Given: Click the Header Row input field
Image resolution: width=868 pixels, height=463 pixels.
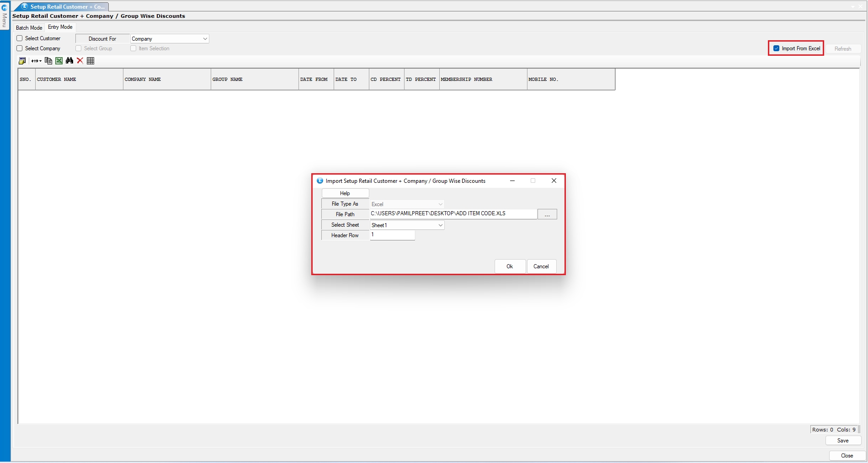Looking at the screenshot, I should pyautogui.click(x=392, y=235).
